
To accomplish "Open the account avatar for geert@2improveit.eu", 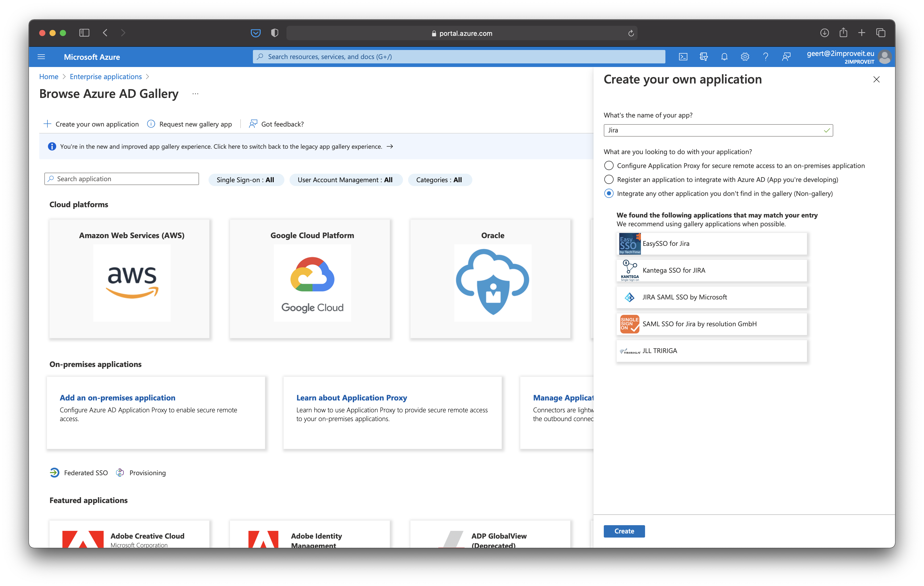I will point(885,57).
